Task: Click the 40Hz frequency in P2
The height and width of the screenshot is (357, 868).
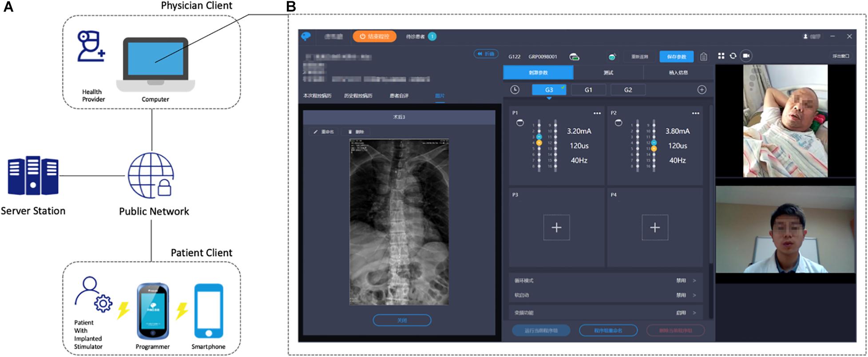Action: point(678,160)
